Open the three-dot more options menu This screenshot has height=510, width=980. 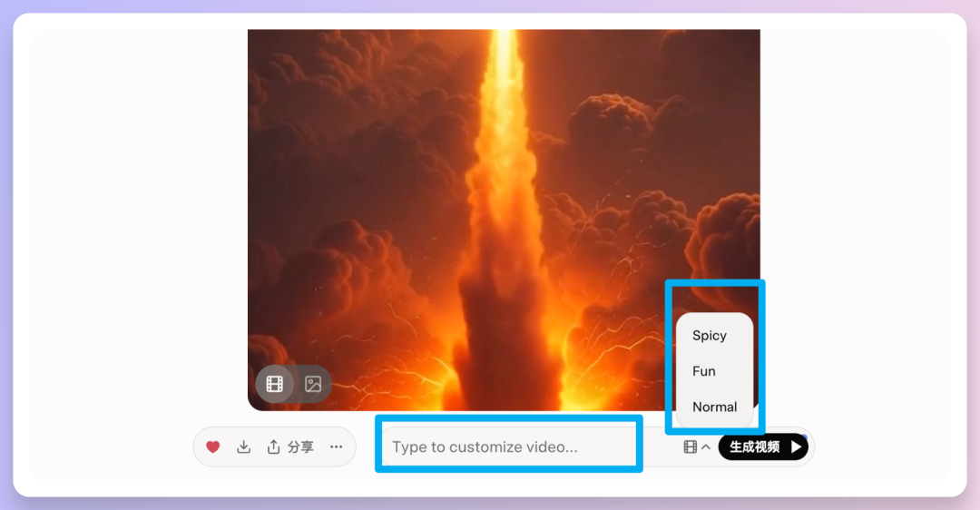point(337,446)
